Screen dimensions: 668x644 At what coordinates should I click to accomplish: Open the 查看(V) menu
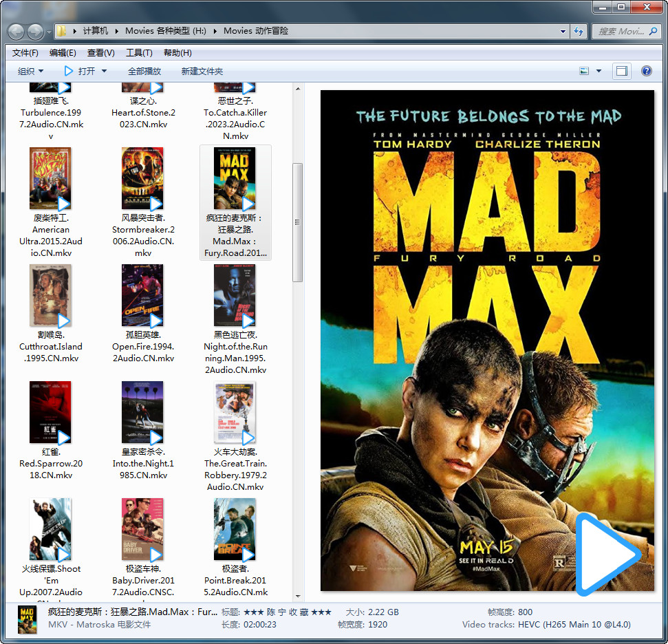tap(100, 53)
